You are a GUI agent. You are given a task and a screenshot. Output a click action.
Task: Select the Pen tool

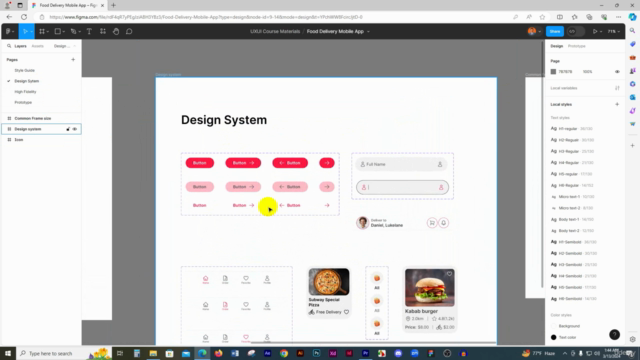pos(73,31)
